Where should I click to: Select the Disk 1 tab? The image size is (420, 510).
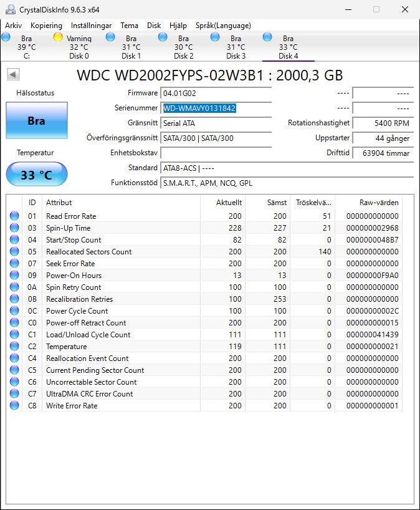pos(131,47)
